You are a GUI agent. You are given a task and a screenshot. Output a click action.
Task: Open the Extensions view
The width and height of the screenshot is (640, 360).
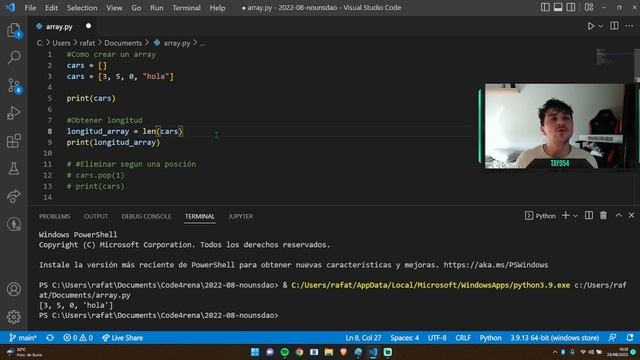[x=14, y=141]
